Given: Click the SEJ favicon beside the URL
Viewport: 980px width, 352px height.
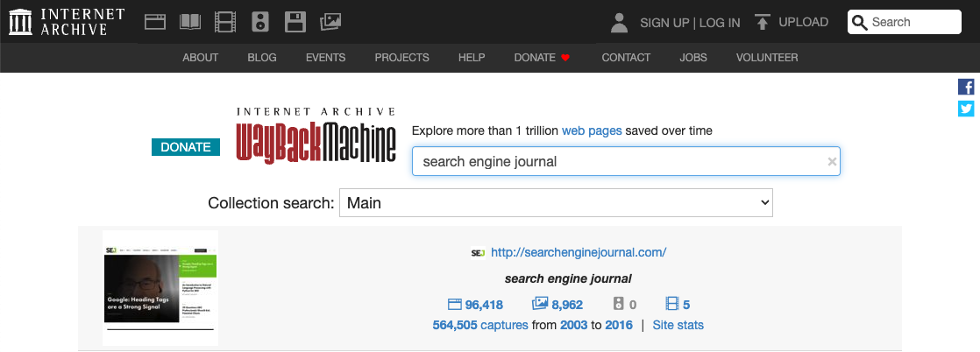Looking at the screenshot, I should point(478,253).
